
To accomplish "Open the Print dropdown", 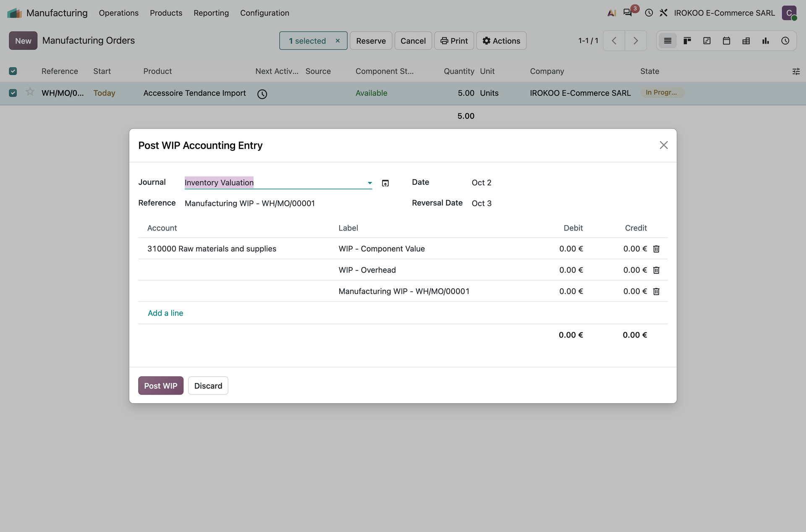I will [454, 41].
